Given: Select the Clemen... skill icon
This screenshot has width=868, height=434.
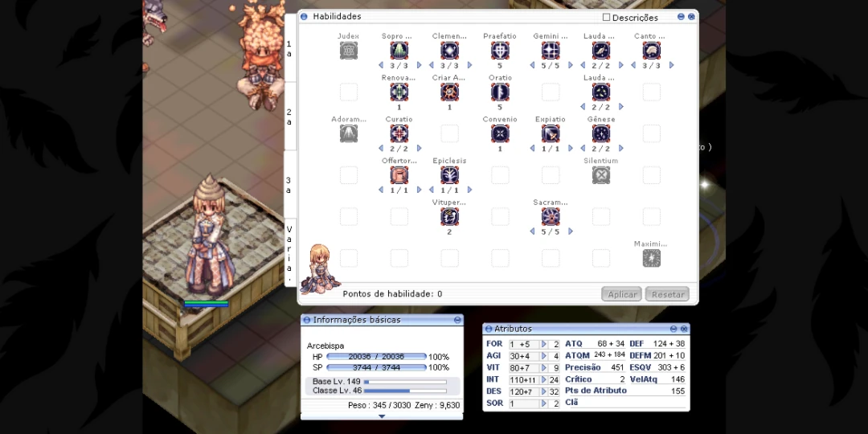Looking at the screenshot, I should tap(449, 51).
